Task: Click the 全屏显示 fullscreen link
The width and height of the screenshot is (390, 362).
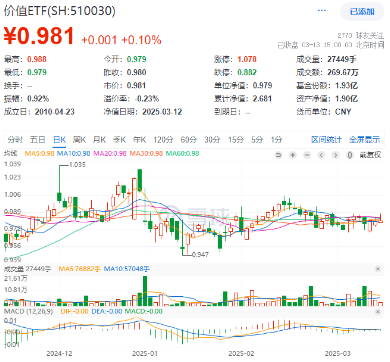Action: coord(364,140)
